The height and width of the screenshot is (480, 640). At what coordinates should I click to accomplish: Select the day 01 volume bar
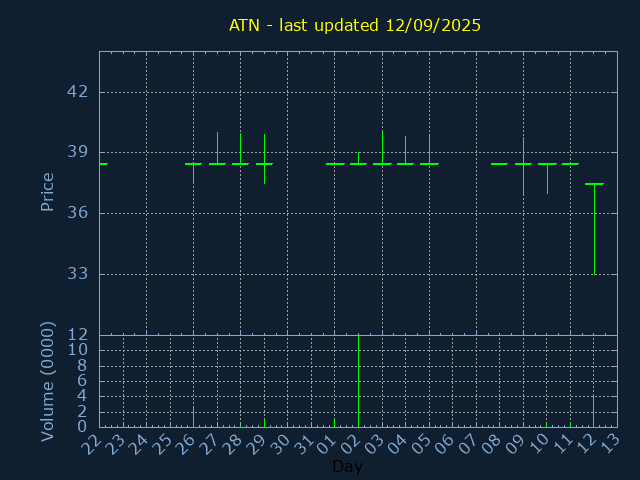tap(334, 422)
